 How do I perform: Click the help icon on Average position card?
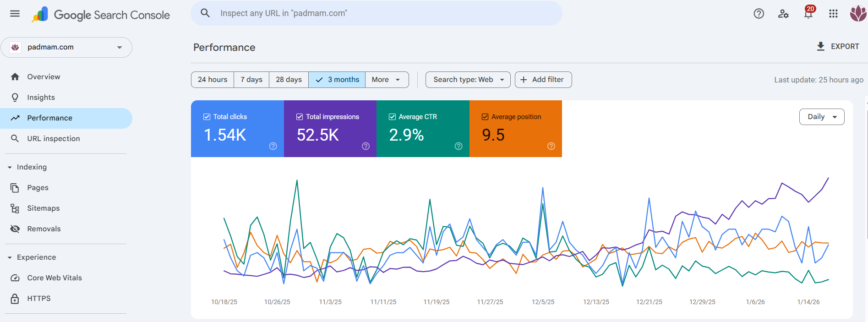tap(551, 146)
